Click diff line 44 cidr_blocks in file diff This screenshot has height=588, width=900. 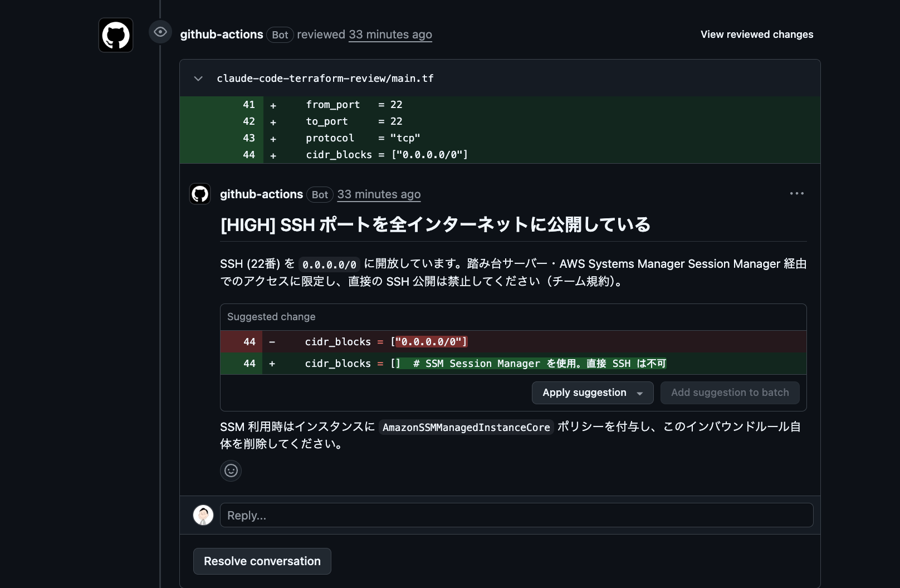(500, 155)
